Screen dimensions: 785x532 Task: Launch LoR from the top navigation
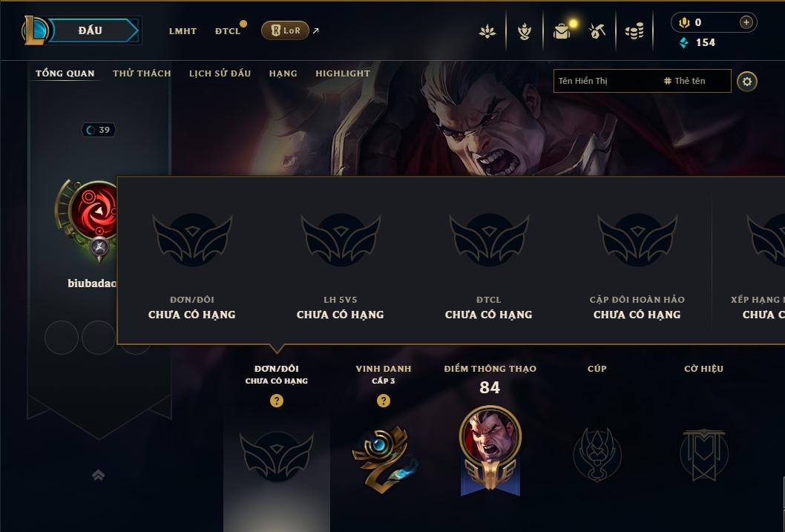[x=286, y=30]
